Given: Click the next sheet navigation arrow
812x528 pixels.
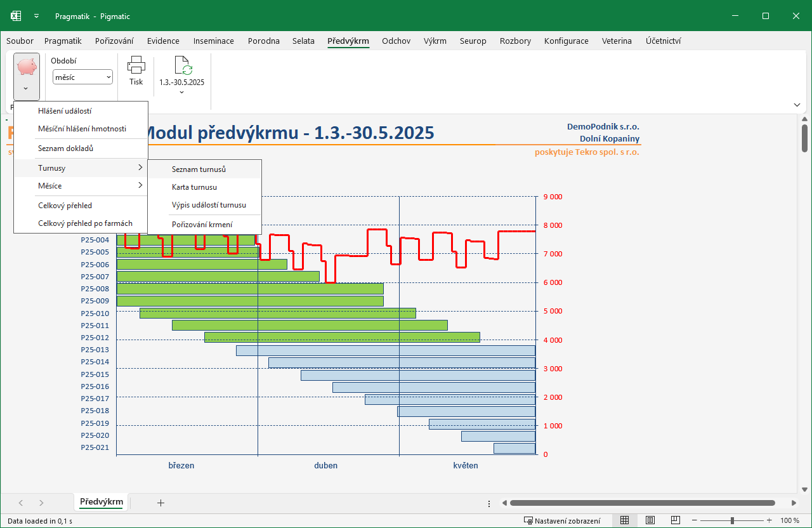Looking at the screenshot, I should [x=41, y=503].
